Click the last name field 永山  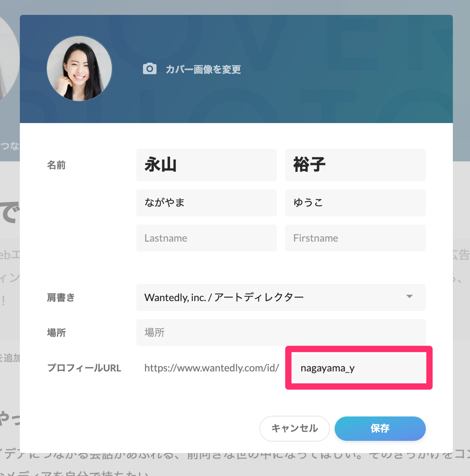click(206, 165)
